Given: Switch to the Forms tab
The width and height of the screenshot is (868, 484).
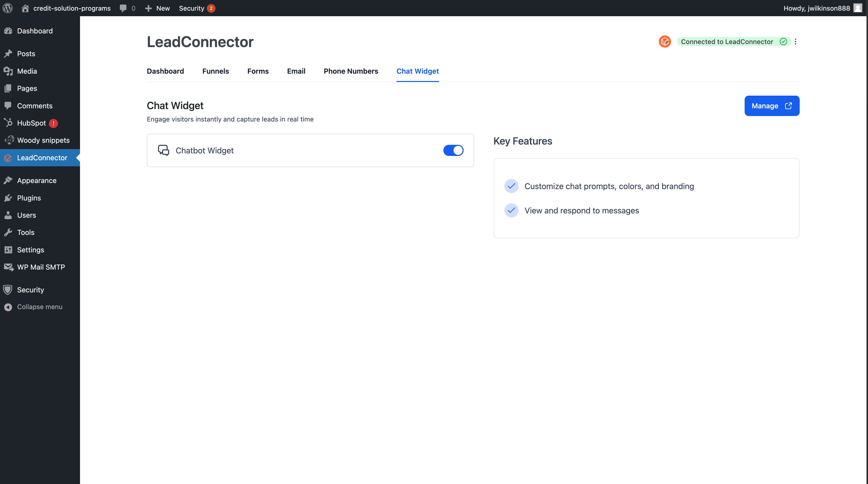Looking at the screenshot, I should point(258,71).
